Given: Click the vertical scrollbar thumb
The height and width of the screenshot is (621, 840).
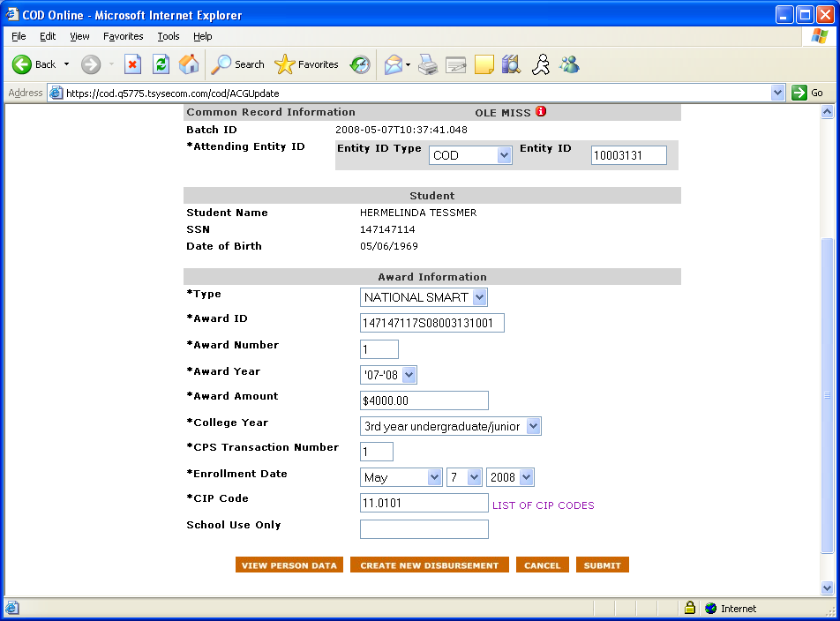Looking at the screenshot, I should coord(827,395).
